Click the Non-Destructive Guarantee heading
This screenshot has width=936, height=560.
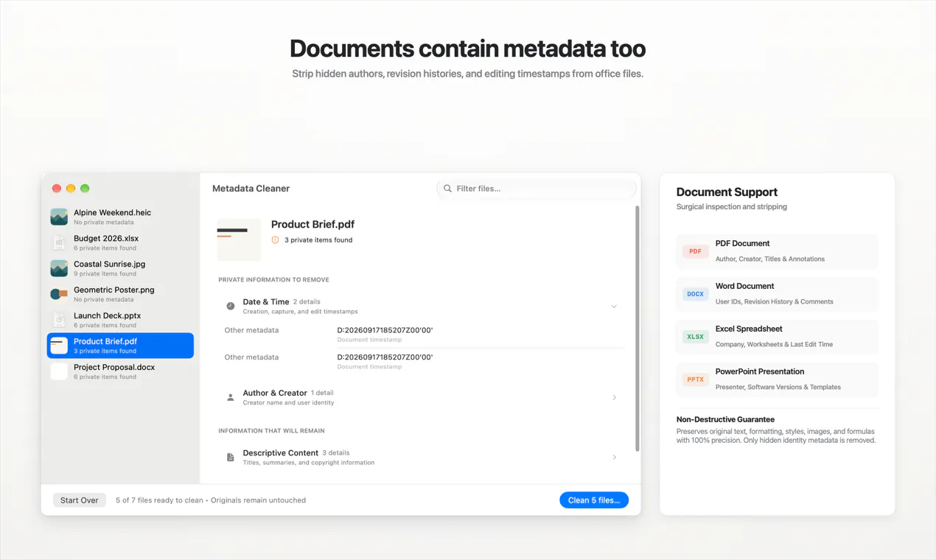coord(725,419)
